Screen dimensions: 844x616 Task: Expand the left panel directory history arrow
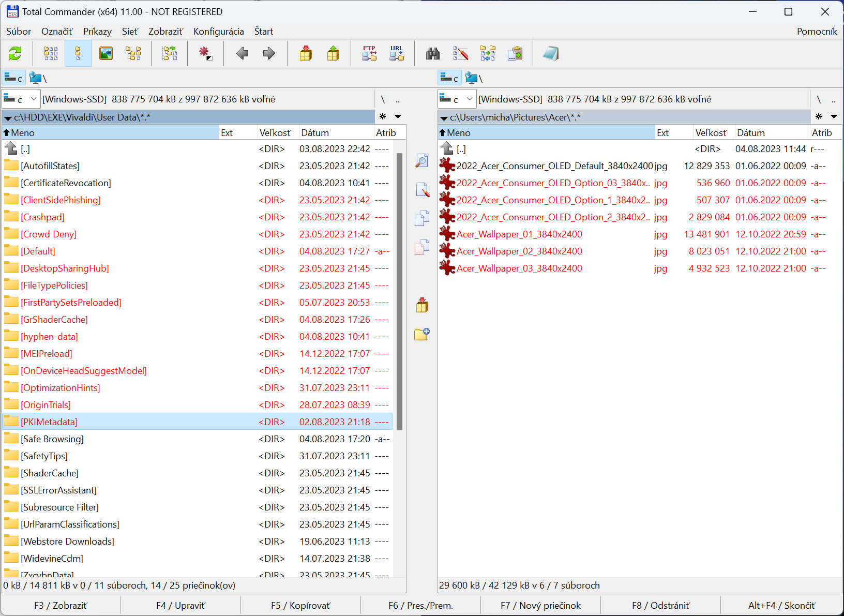[x=398, y=117]
